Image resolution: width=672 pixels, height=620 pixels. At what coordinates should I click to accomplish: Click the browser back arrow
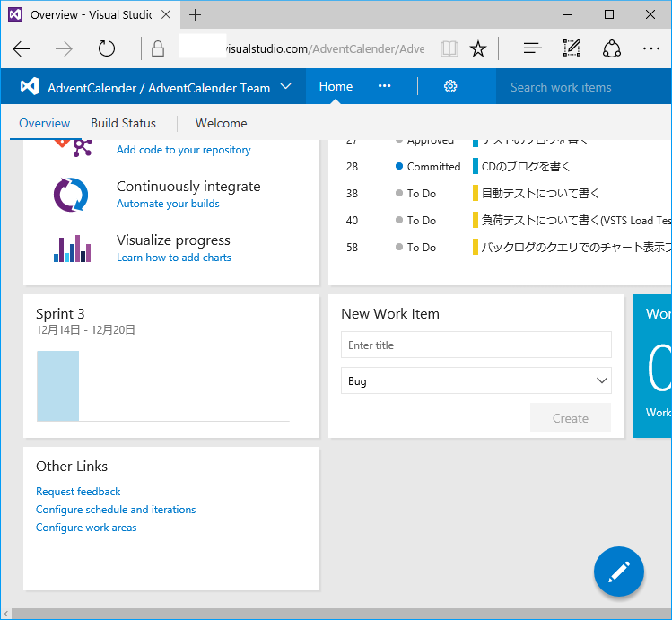coord(21,49)
